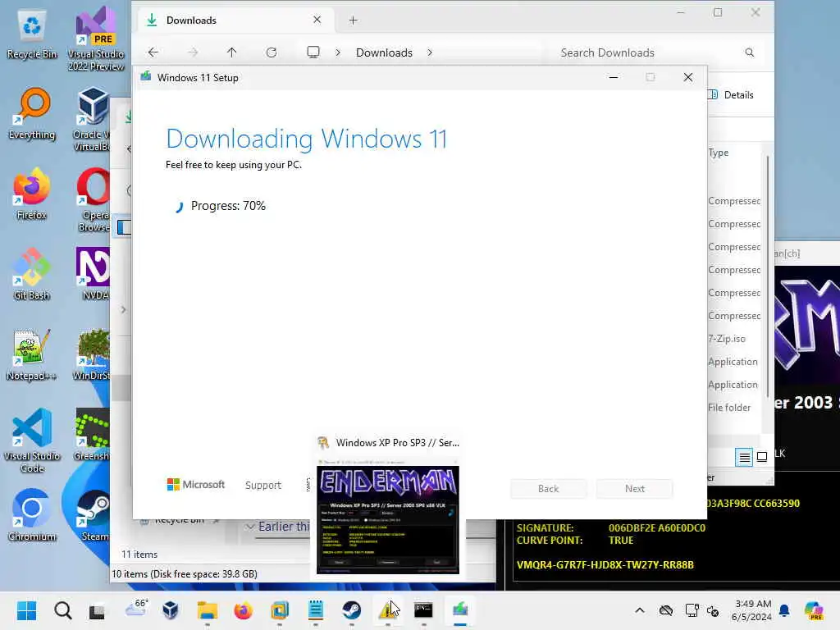Viewport: 840px width, 630px height.
Task: Open Steam desktop shortcut
Action: pyautogui.click(x=94, y=515)
